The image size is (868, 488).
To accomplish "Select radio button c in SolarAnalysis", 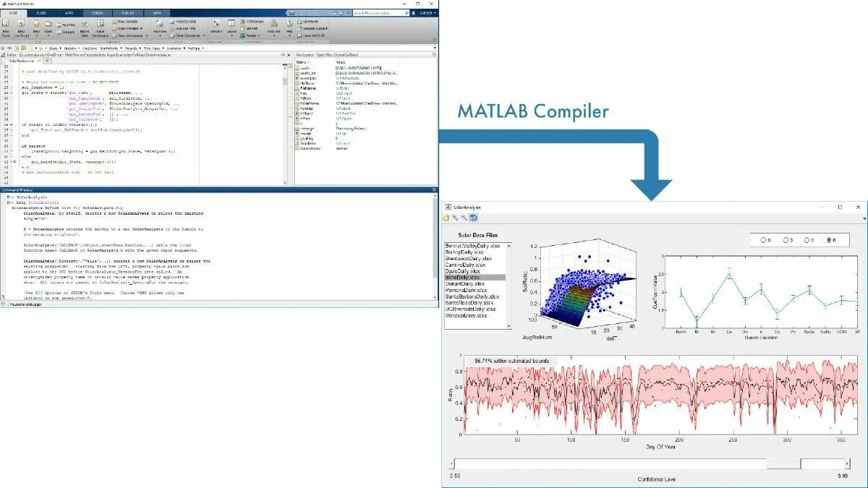I will pyautogui.click(x=807, y=240).
